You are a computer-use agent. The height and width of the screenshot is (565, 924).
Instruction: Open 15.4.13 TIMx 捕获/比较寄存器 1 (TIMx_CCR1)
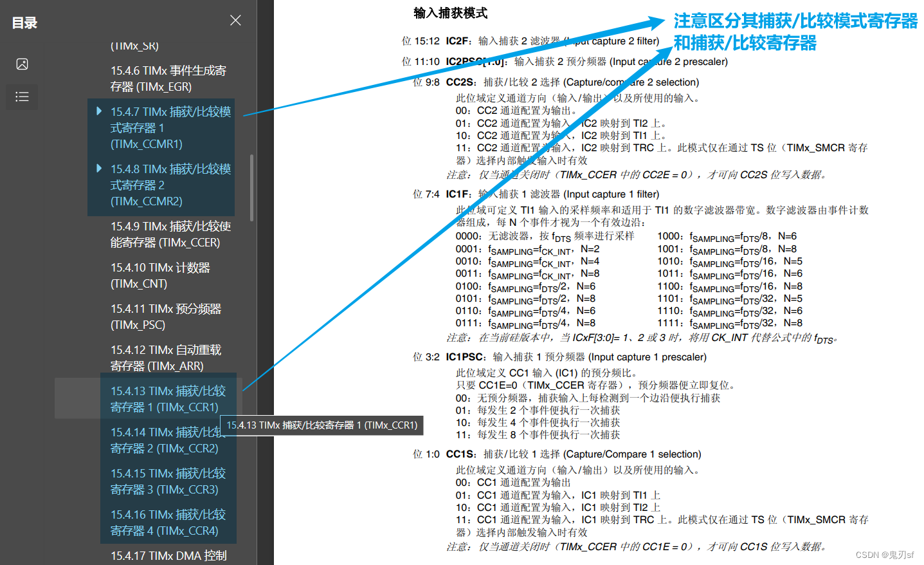[168, 399]
